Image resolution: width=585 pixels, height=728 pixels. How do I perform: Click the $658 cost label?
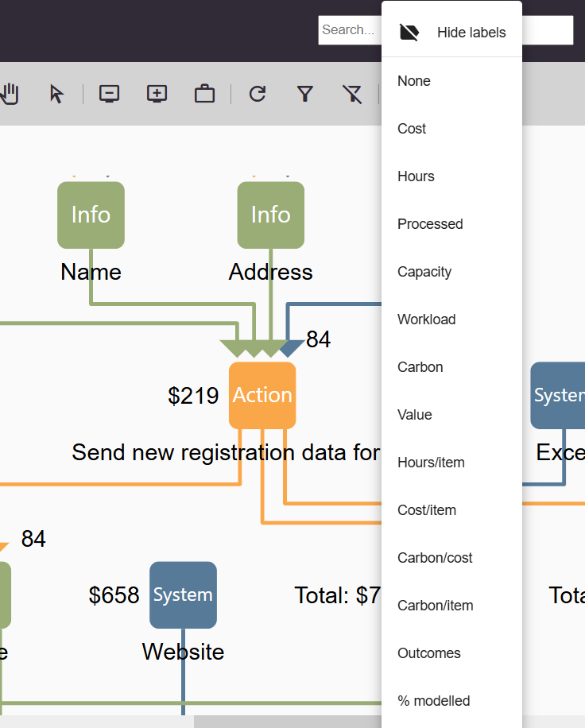tap(114, 595)
